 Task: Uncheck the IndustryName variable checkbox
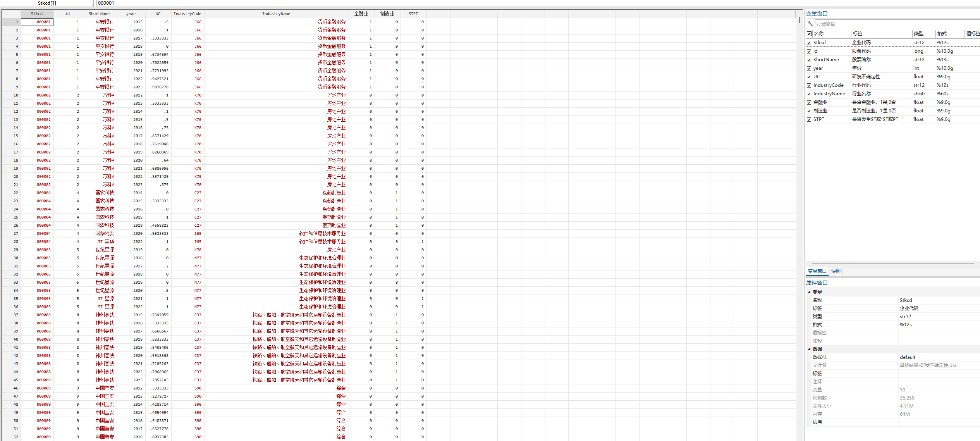(x=809, y=94)
